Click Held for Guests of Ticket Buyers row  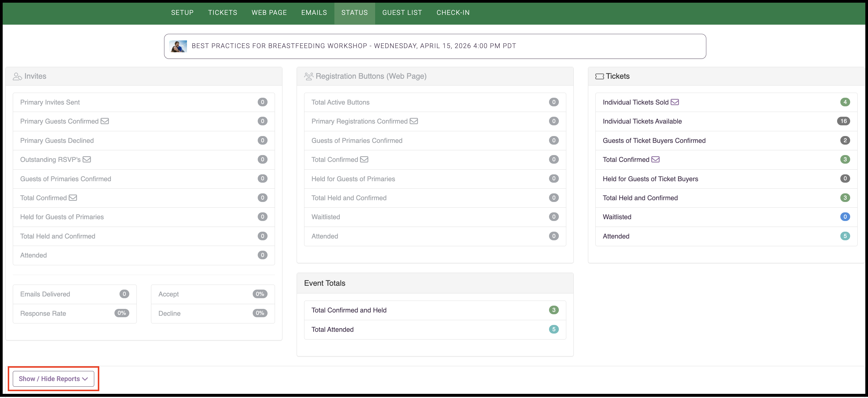click(726, 179)
